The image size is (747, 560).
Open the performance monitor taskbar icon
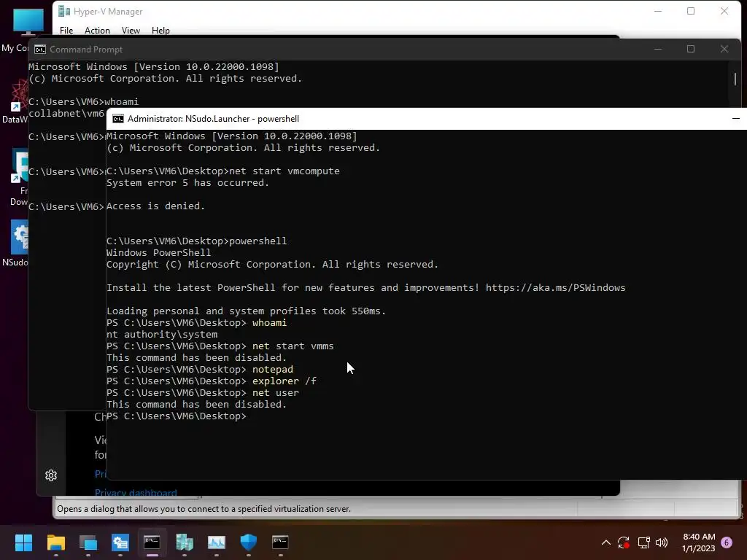pyautogui.click(x=216, y=542)
